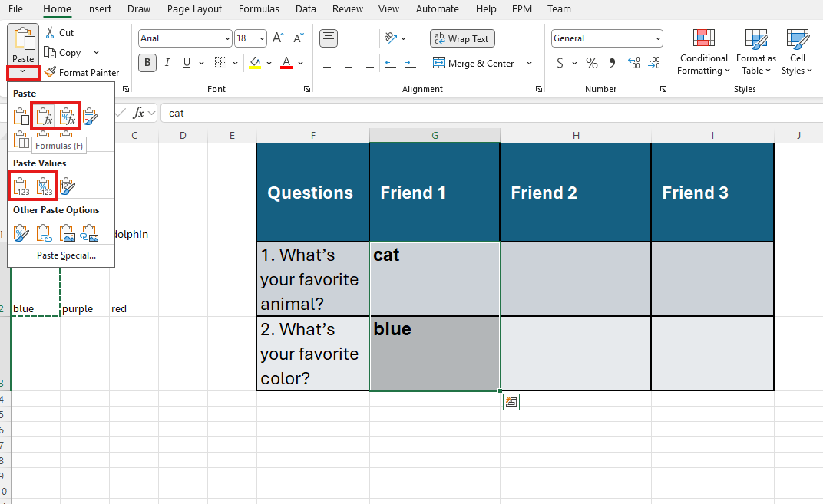
Task: Decrease font size with smaller A
Action: click(298, 38)
